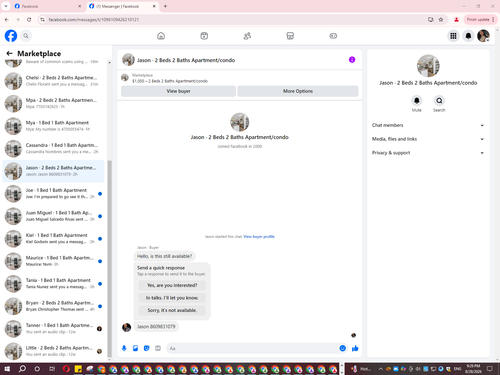
Task: Open the apps grid menu
Action: click(453, 36)
